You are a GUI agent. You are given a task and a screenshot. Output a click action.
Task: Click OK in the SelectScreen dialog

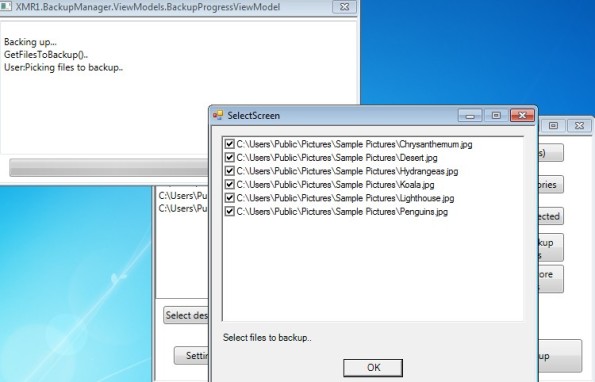373,368
